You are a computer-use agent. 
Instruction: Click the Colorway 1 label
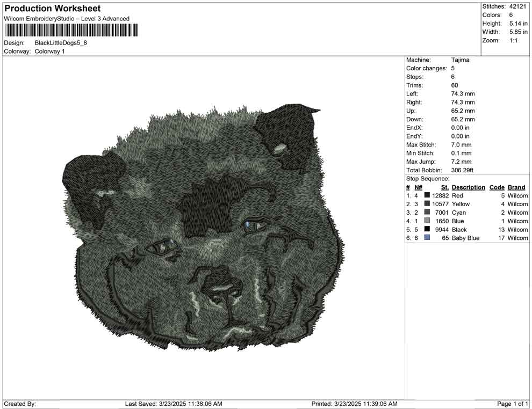coord(49,52)
